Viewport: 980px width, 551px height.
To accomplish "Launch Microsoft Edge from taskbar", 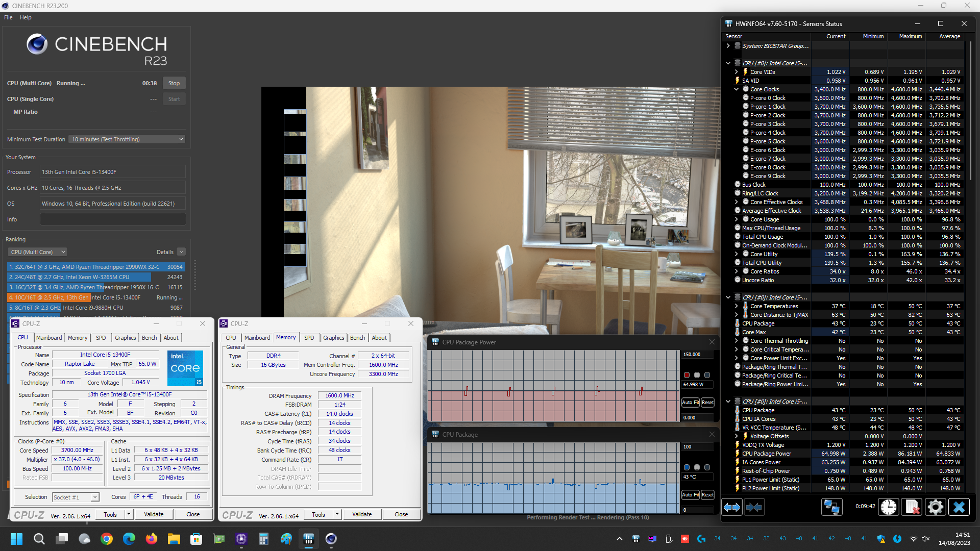I will coord(129,539).
